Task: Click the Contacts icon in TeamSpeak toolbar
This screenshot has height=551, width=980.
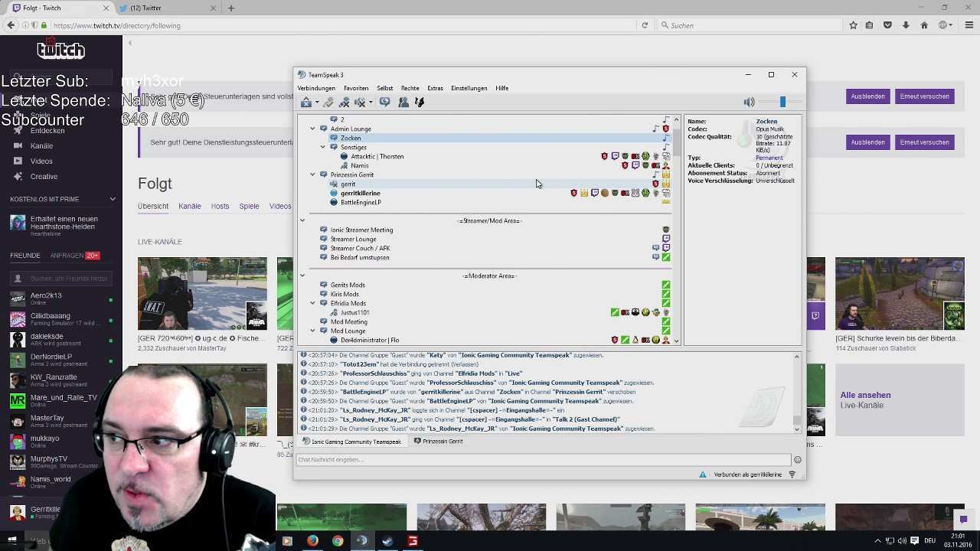Action: click(403, 102)
